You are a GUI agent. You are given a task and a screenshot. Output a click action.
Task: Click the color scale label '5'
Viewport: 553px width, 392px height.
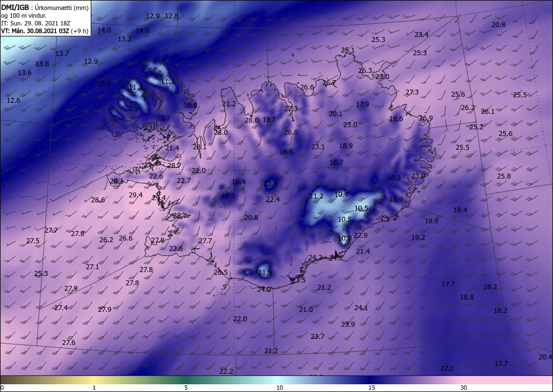[186, 388]
